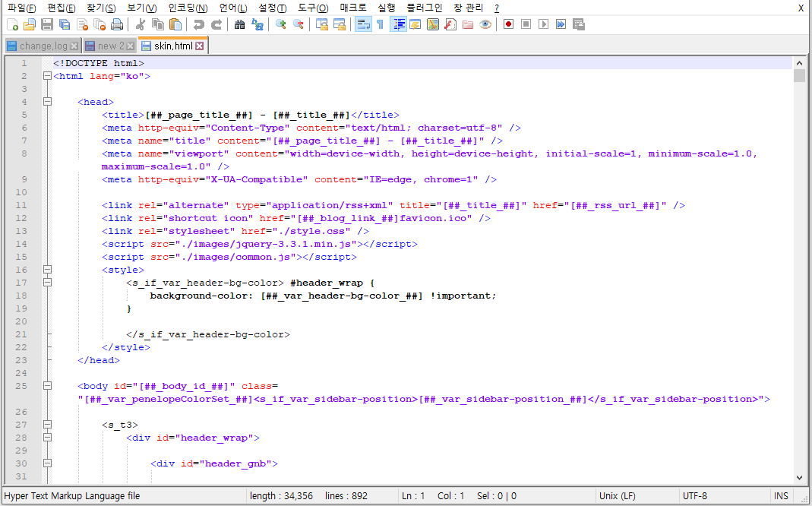Collapse the body fold on line 25
The width and height of the screenshot is (812, 506).
coord(47,386)
